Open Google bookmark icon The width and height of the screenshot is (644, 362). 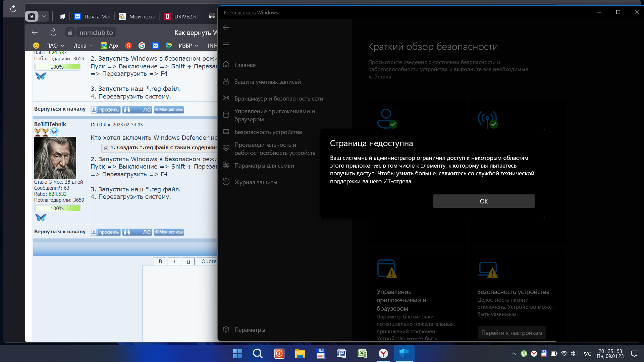142,46
